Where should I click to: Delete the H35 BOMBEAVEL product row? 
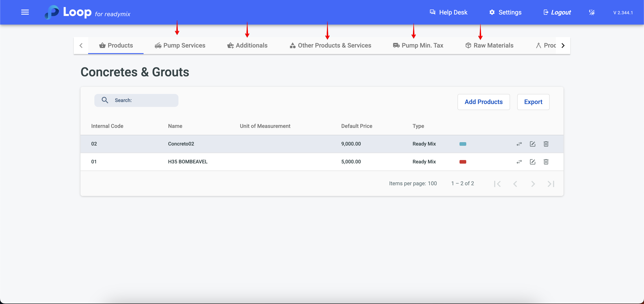[x=546, y=162]
